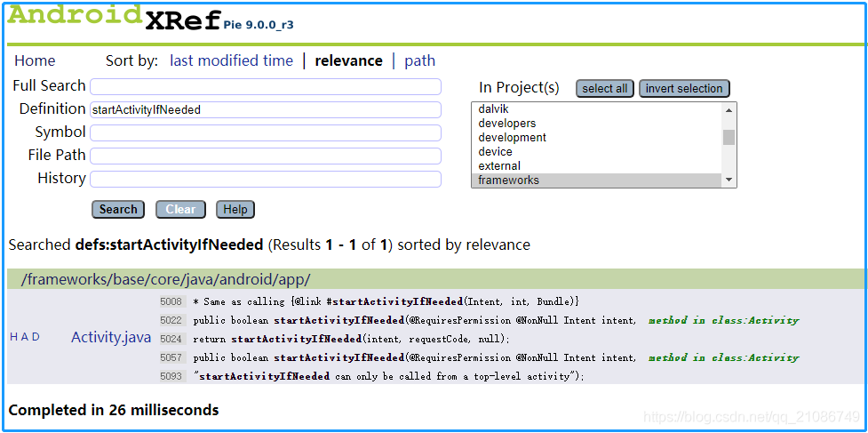Select the external project in list
The width and height of the screenshot is (868, 433).
(597, 165)
